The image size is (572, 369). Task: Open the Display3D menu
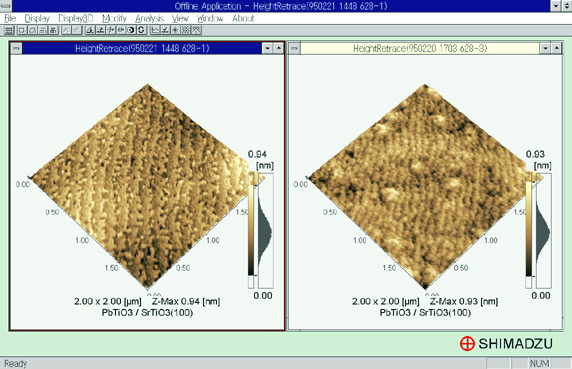click(76, 18)
